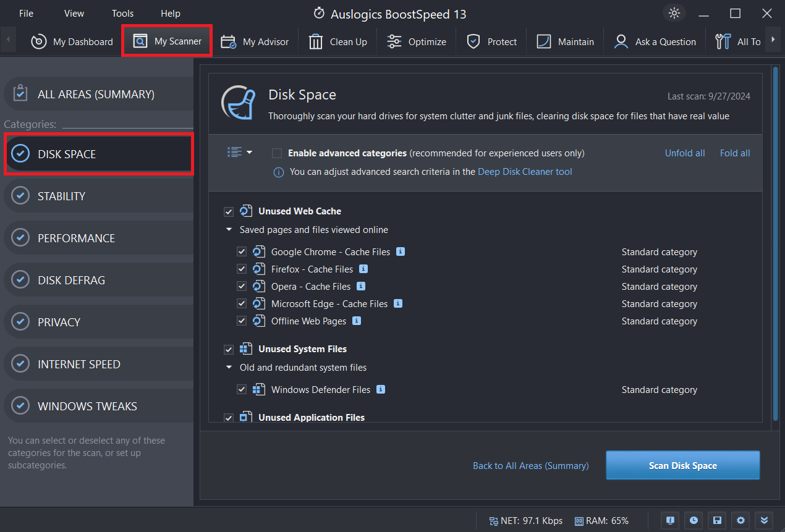Uncheck Offline Web Pages
This screenshot has height=532, width=785.
[x=242, y=321]
